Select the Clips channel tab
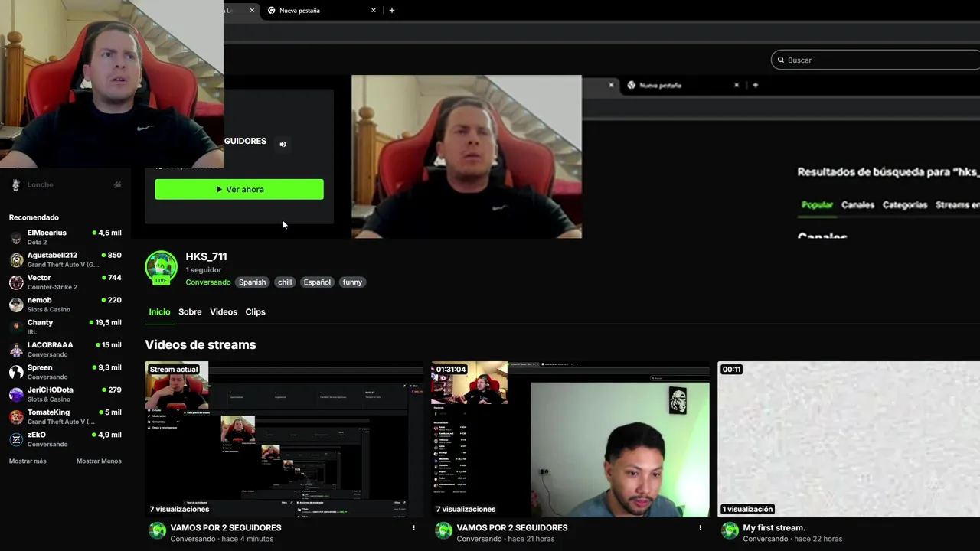980x551 pixels. (x=255, y=311)
